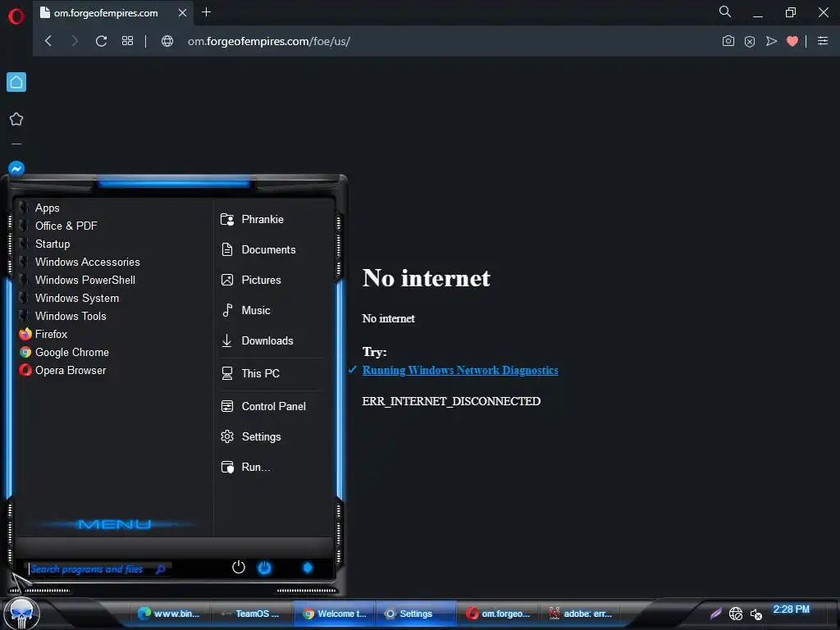This screenshot has height=630, width=840.
Task: Expand the Startup folder
Action: click(52, 244)
